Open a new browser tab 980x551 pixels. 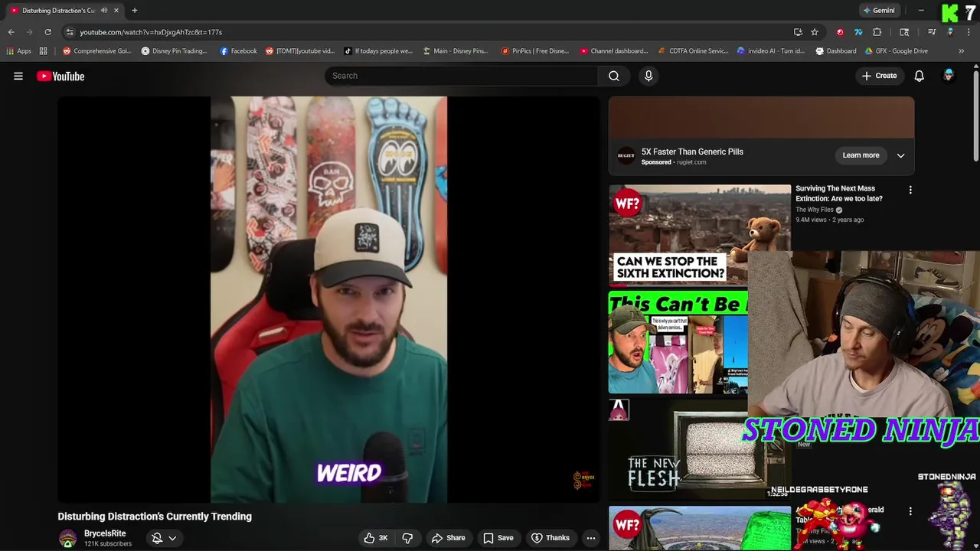[x=134, y=11]
